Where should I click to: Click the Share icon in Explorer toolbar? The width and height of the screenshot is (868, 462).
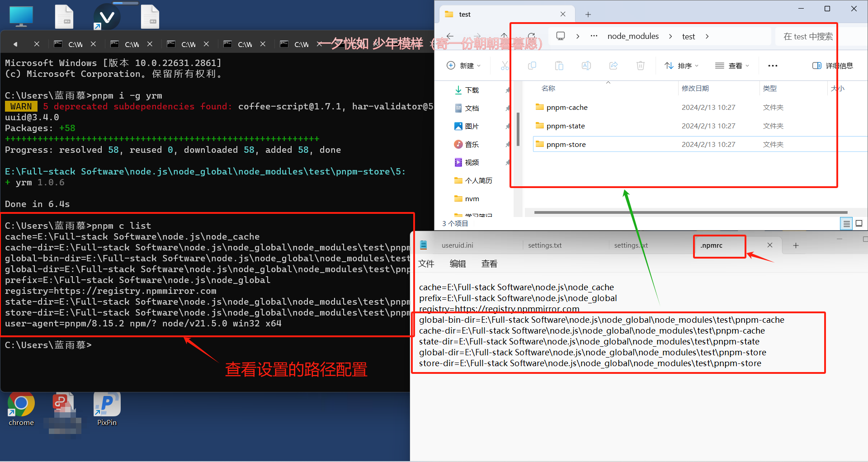tap(613, 66)
